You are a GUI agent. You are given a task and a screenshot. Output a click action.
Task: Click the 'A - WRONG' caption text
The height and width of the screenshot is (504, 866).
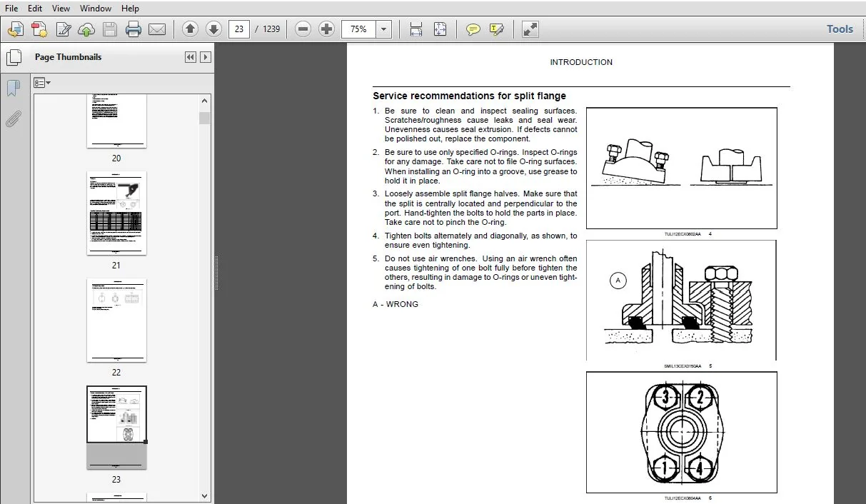click(x=396, y=304)
